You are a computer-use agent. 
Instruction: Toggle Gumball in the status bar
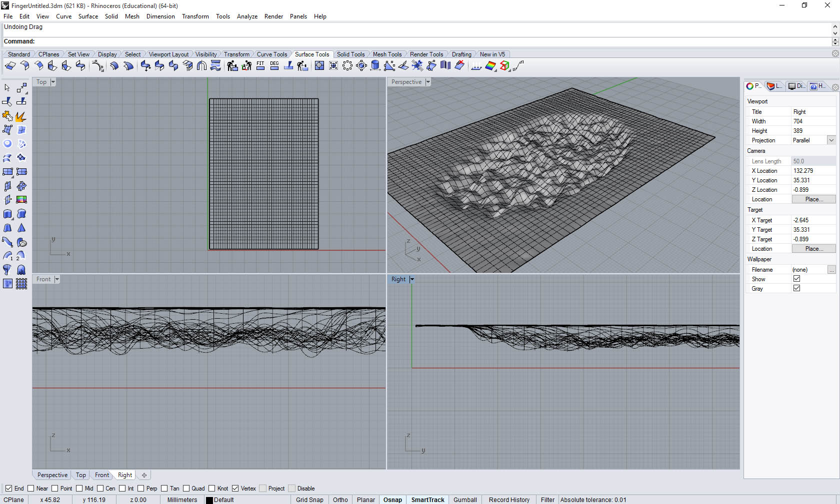coord(465,500)
